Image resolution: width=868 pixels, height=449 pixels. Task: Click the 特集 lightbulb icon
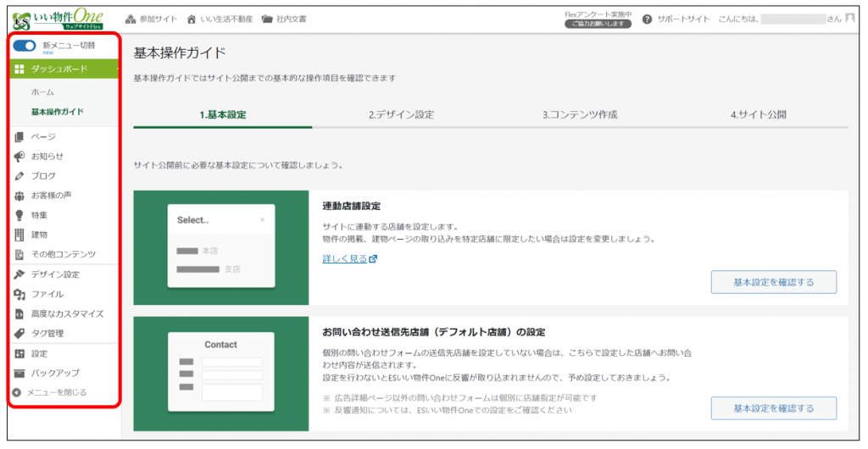point(19,215)
